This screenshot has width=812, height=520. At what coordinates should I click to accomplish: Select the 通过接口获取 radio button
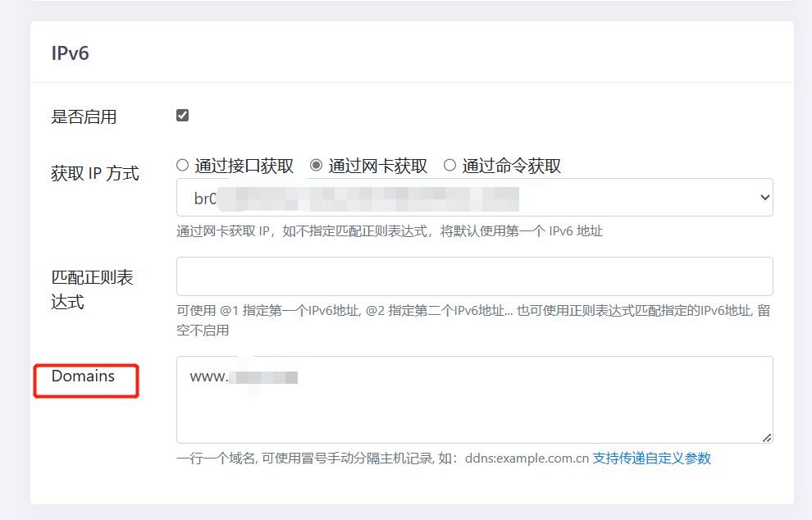click(x=181, y=164)
